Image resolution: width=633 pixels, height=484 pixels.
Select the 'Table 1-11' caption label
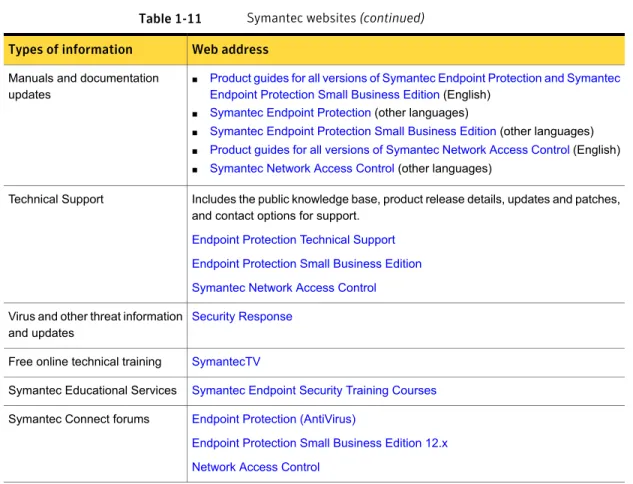point(170,19)
